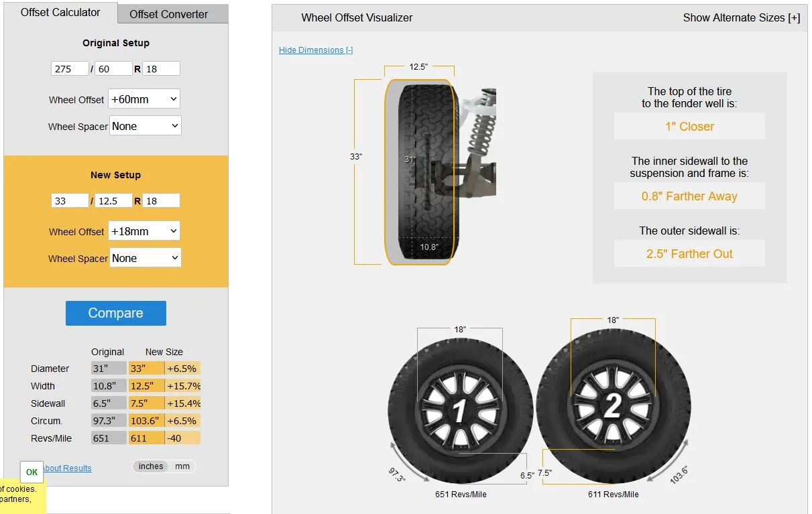
Task: Expand Show Alternate Sizes
Action: click(x=741, y=18)
